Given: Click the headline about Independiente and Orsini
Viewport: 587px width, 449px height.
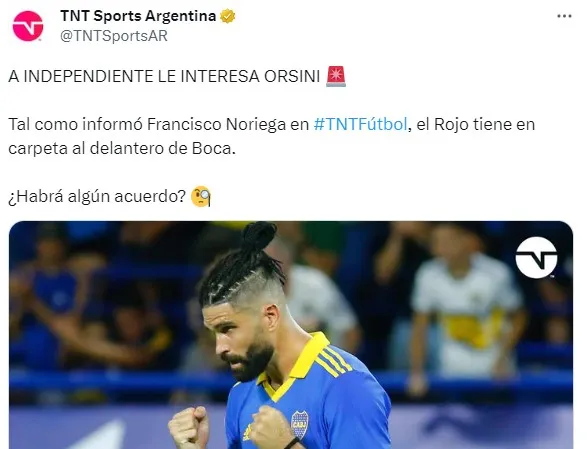Looking at the screenshot, I should (164, 76).
